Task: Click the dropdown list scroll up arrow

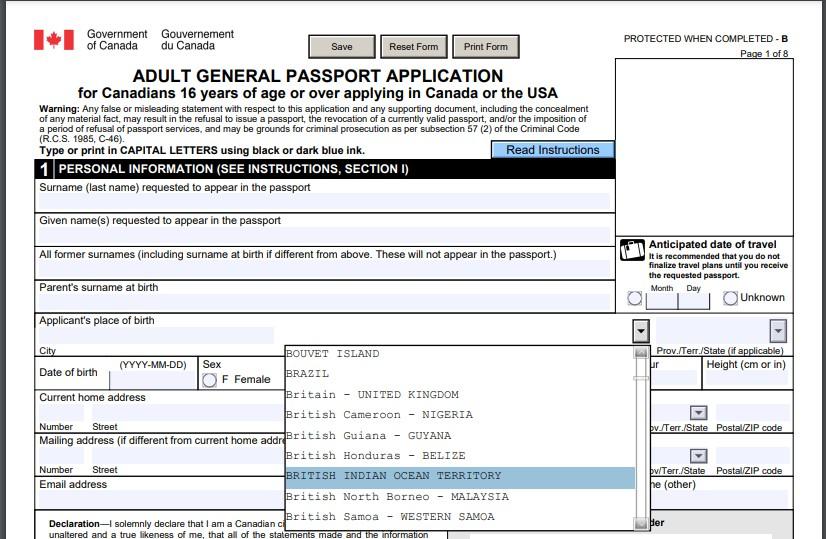Action: click(641, 353)
